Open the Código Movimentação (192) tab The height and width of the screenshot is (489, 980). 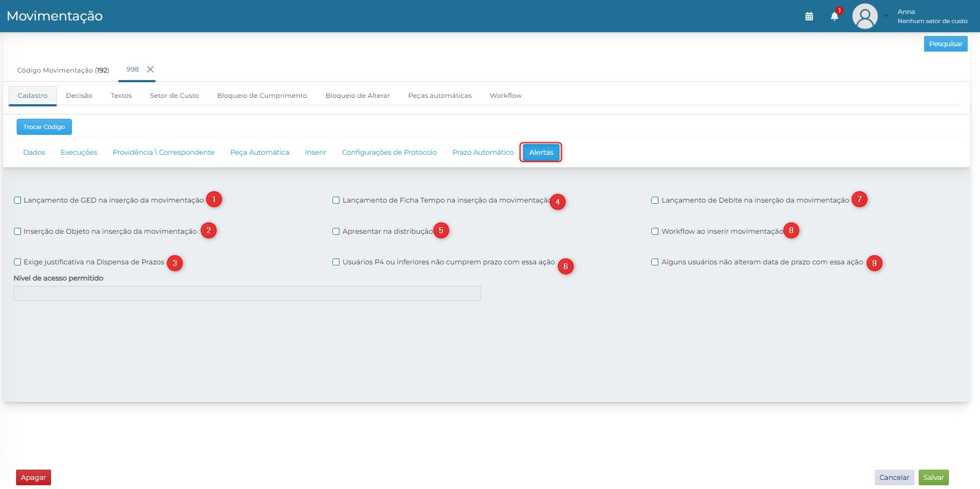tap(63, 70)
